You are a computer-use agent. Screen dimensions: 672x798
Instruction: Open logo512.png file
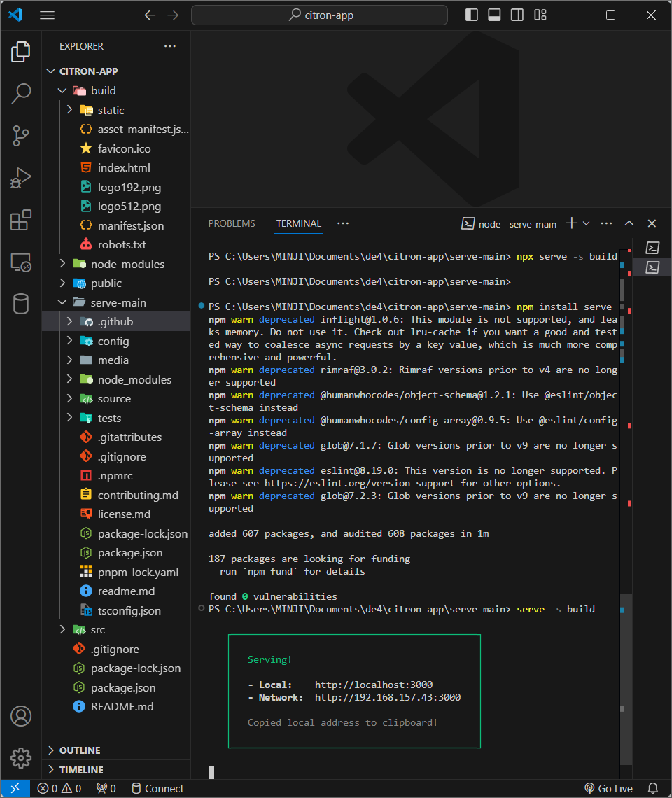click(116, 206)
